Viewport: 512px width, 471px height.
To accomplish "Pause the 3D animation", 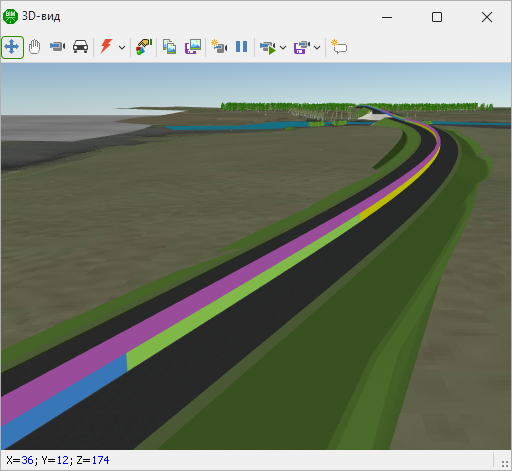I will [241, 47].
